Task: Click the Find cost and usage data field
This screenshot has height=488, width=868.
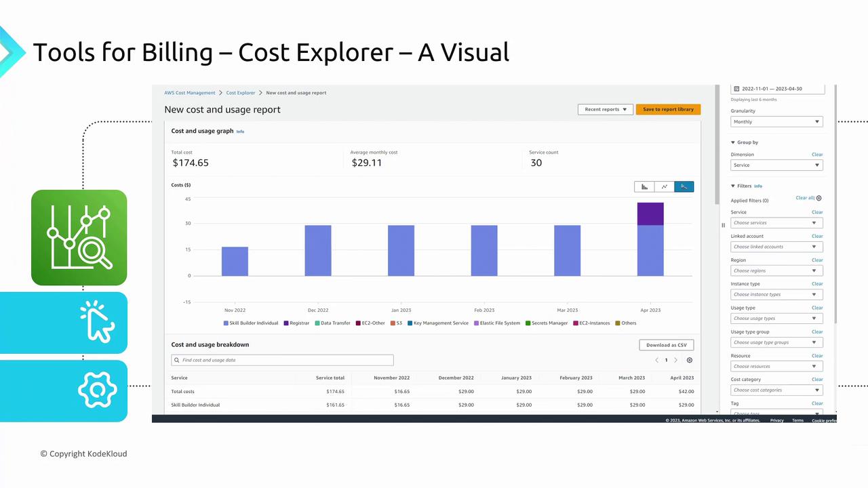Action: 283,361
